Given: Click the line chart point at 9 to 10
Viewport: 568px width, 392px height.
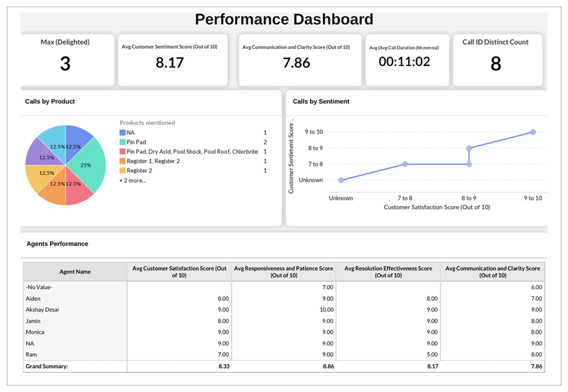Looking at the screenshot, I should tap(533, 132).
